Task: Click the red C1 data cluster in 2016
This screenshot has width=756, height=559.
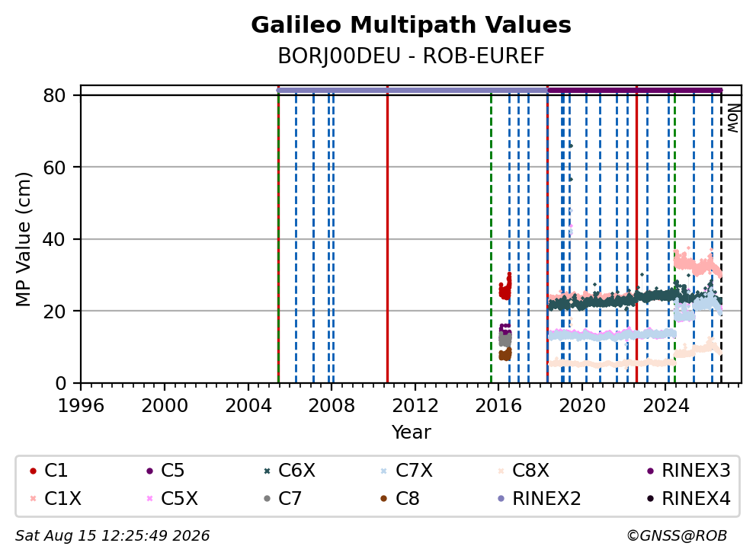Action: [x=505, y=287]
